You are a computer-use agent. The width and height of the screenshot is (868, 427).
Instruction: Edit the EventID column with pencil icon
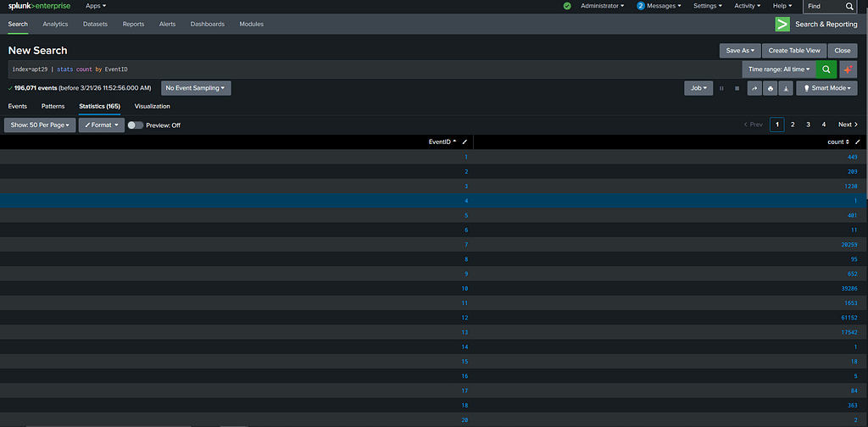pyautogui.click(x=465, y=141)
